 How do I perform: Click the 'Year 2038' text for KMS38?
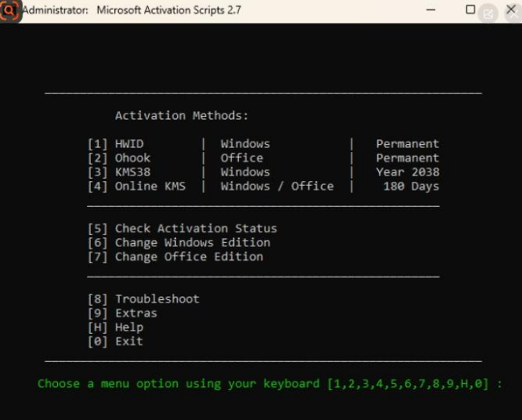coord(407,172)
